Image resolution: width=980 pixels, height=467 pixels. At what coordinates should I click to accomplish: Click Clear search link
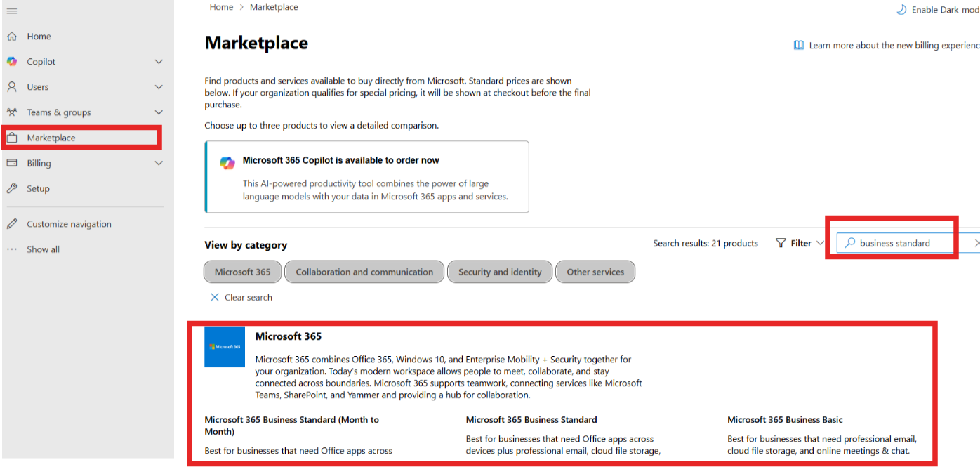coord(249,298)
